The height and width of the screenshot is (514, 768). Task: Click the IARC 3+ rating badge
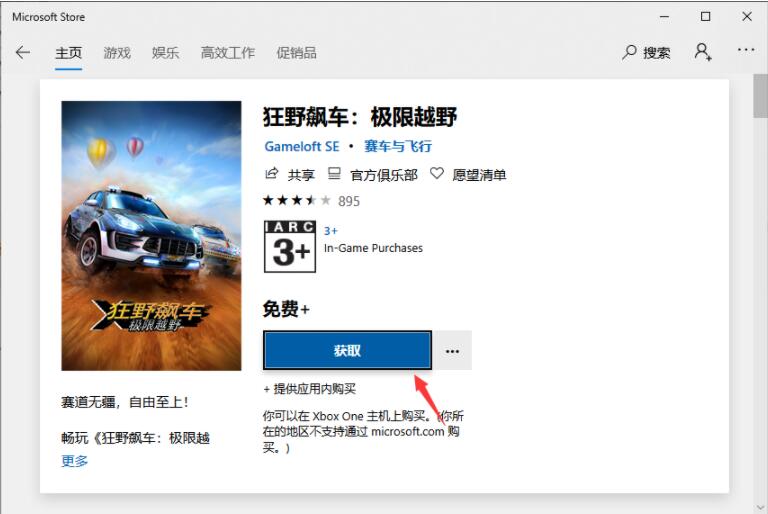[290, 246]
